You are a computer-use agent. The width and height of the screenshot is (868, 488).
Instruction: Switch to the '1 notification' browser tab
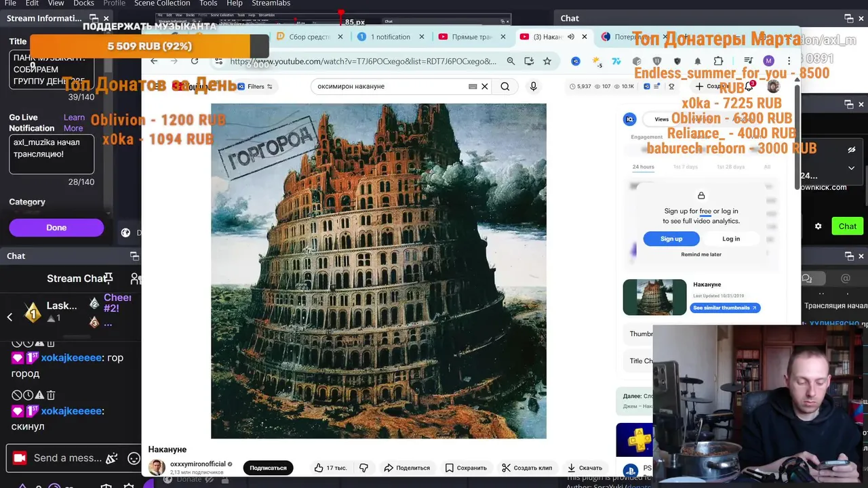click(392, 37)
